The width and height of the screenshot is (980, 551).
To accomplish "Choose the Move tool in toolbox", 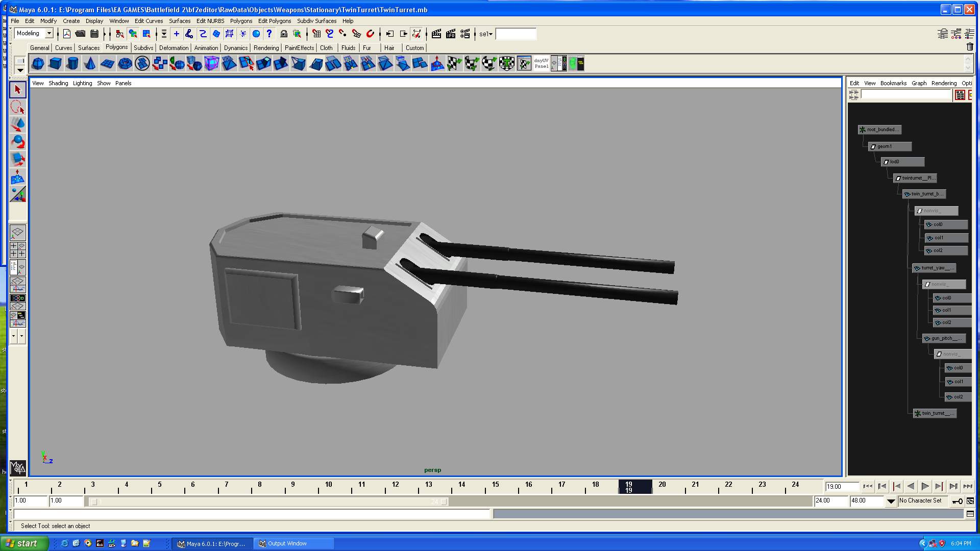I will tap(18, 124).
